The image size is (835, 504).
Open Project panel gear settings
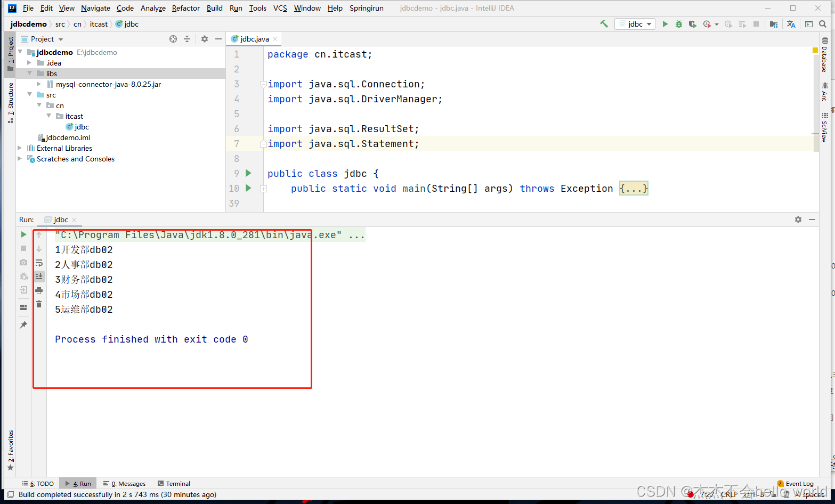pyautogui.click(x=205, y=39)
